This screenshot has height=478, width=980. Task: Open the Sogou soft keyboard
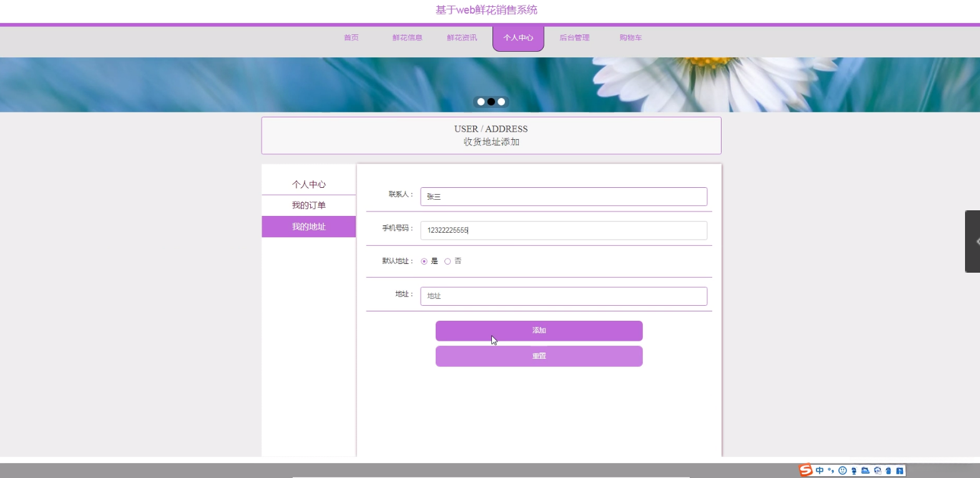(865, 471)
